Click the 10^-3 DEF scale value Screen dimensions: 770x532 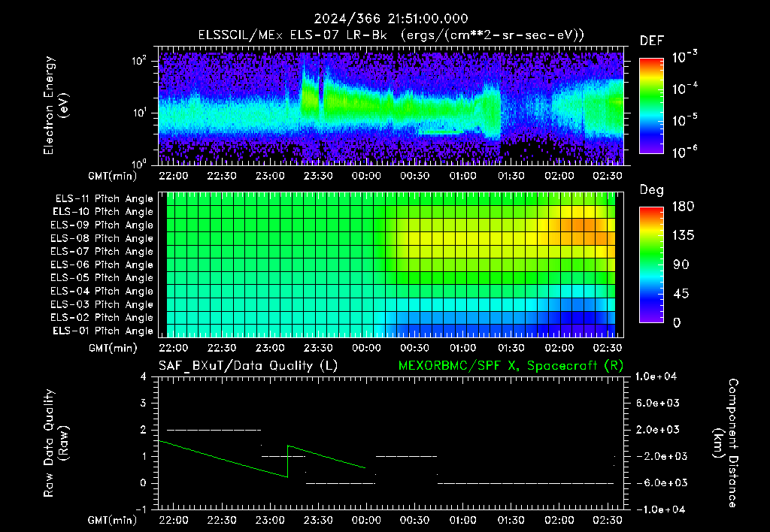pos(684,57)
